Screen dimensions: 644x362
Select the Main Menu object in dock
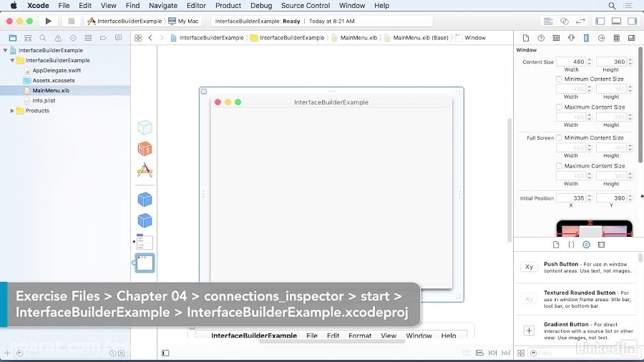click(145, 242)
